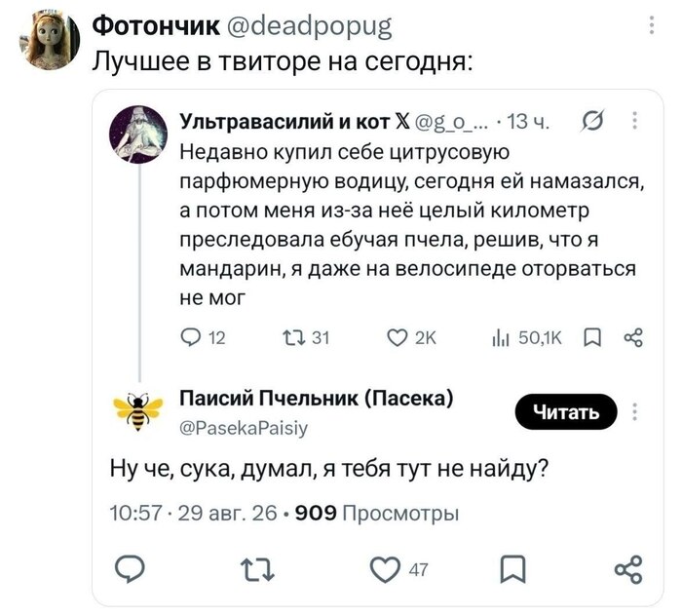Share Паисий Пчельник's reply
The image size is (682, 616).
(x=628, y=569)
